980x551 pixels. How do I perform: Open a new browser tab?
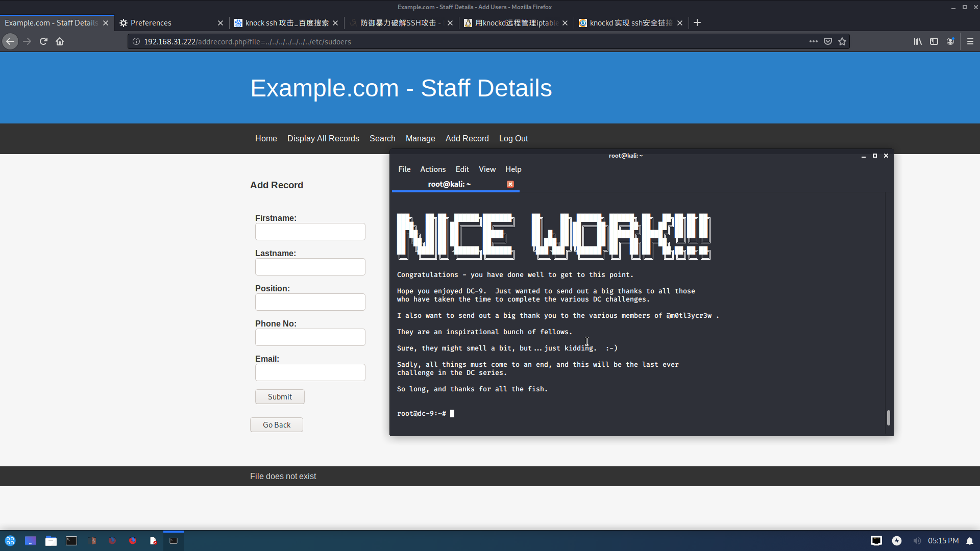coord(697,22)
